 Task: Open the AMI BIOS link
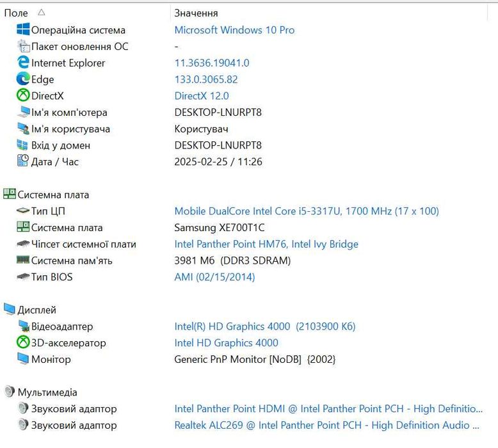click(x=214, y=277)
